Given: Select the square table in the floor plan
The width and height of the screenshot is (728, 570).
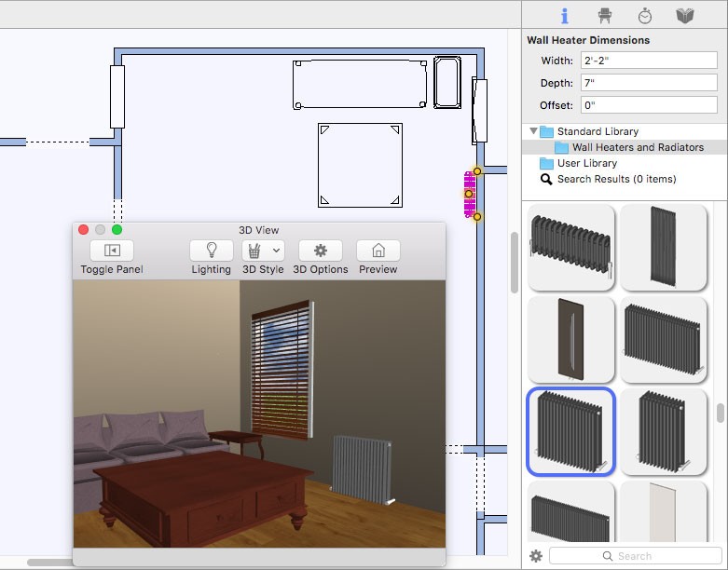Looking at the screenshot, I should (x=361, y=165).
